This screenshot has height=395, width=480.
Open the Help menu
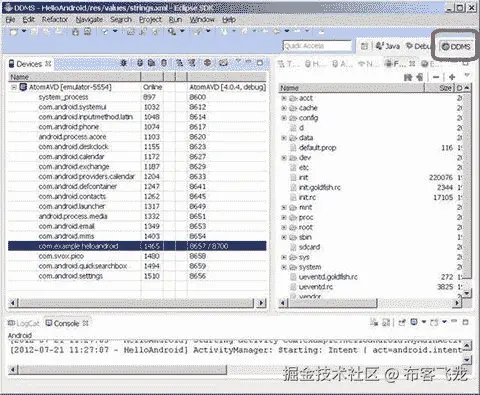(229, 20)
